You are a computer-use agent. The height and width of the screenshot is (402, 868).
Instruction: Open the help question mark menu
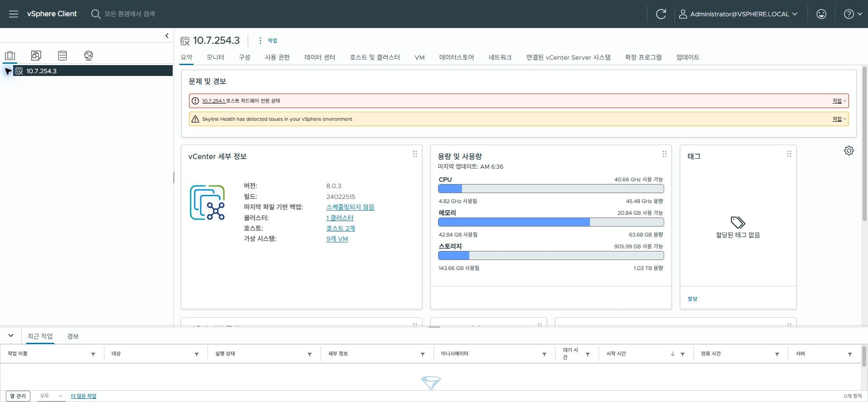[x=853, y=14]
